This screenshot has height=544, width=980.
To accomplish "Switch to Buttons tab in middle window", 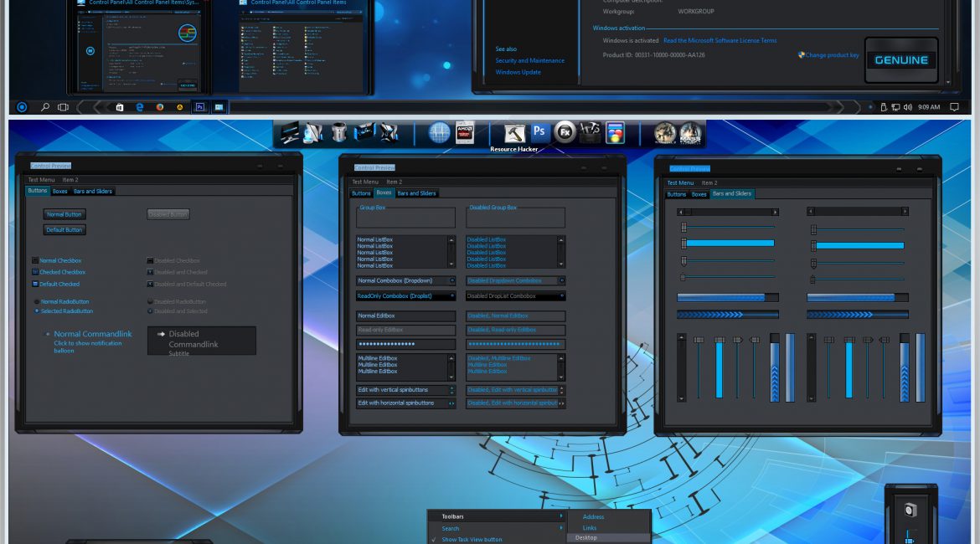I will (x=361, y=193).
